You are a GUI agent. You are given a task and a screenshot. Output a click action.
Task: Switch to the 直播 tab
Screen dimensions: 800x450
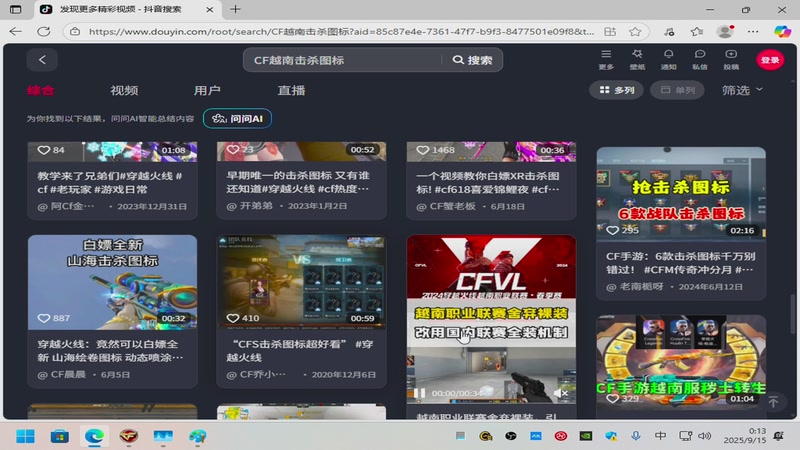click(291, 90)
